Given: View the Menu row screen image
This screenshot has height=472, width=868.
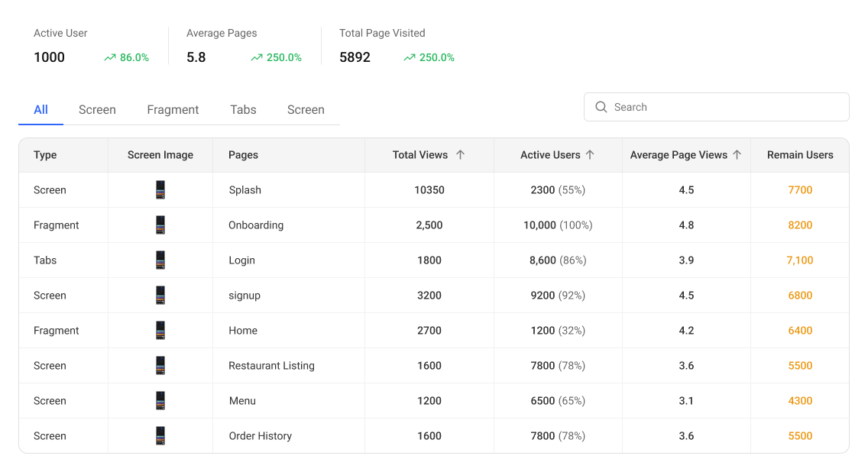Looking at the screenshot, I should 160,401.
